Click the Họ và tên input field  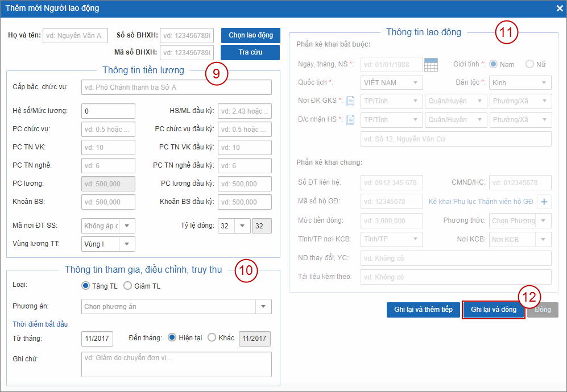point(75,35)
